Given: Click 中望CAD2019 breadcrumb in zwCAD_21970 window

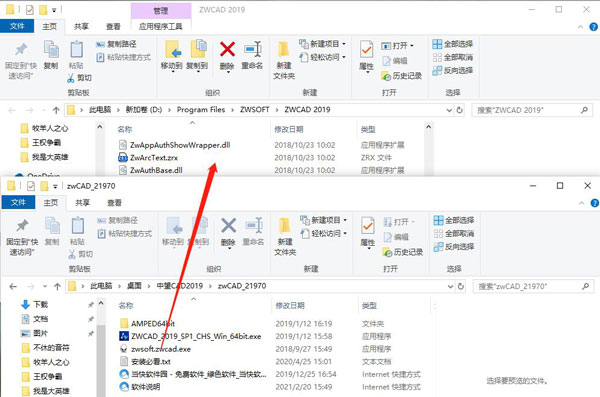Looking at the screenshot, I should coord(179,286).
